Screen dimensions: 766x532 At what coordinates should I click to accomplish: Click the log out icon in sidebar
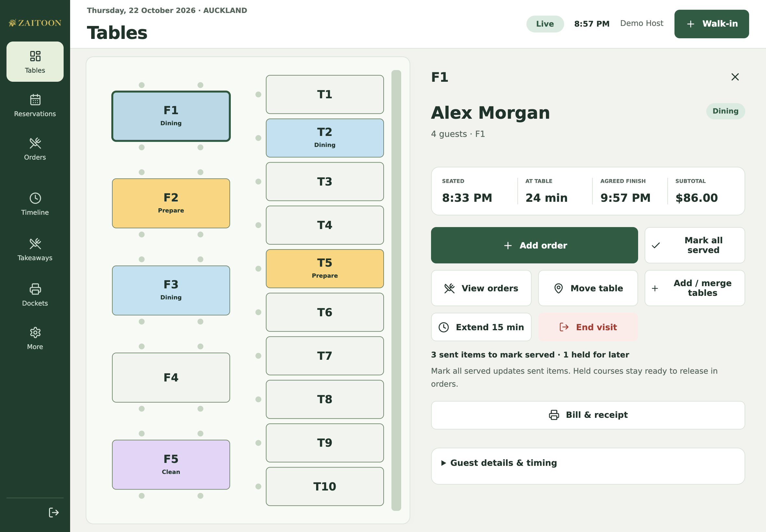[x=54, y=512]
